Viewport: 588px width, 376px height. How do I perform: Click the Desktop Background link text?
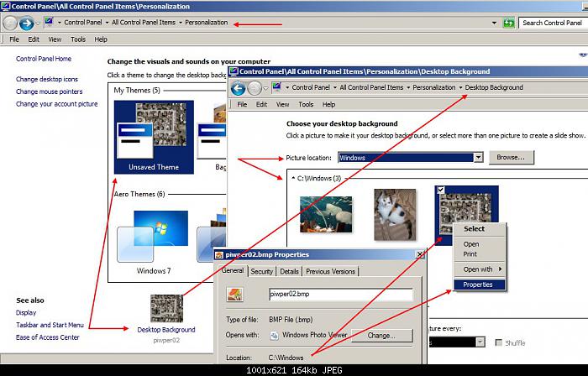point(166,330)
